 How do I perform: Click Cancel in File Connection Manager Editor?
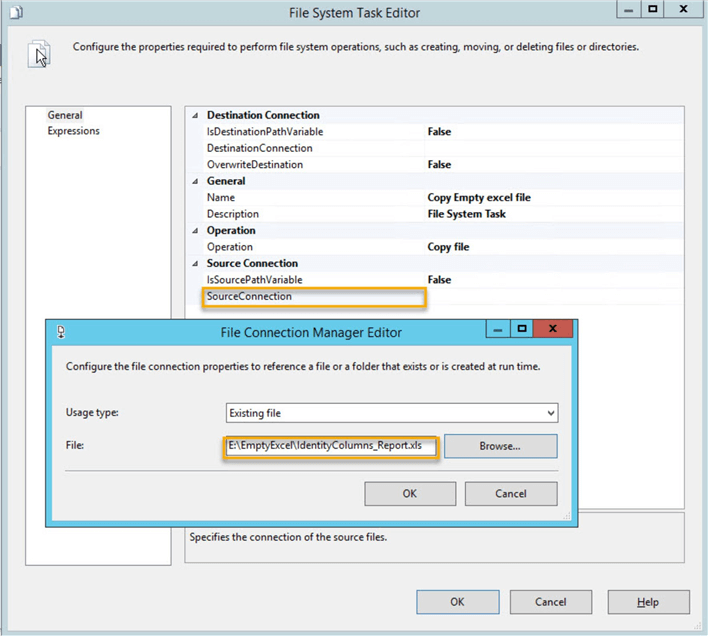pyautogui.click(x=511, y=493)
